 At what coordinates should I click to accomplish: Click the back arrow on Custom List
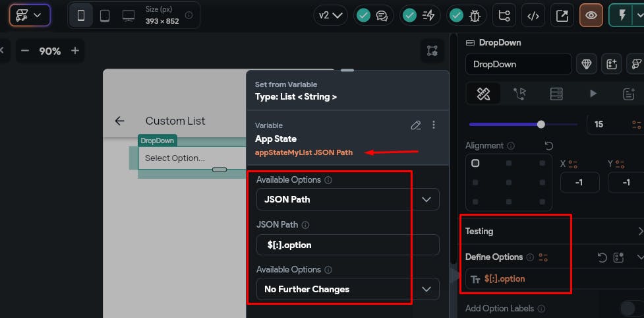119,121
